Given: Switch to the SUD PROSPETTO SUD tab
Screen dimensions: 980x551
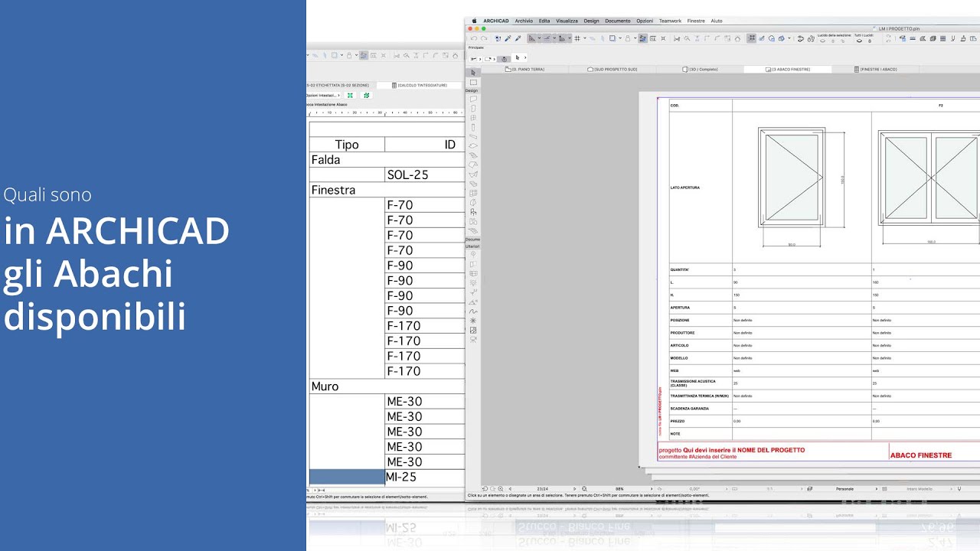Looking at the screenshot, I should pos(612,69).
